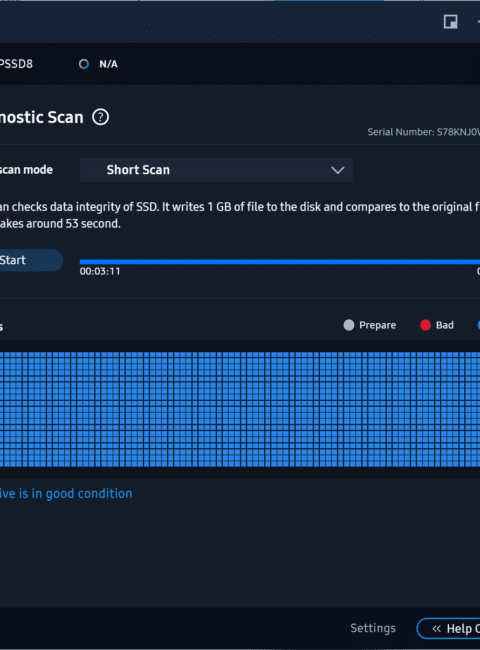Click the circle indicator beside N/A
Image resolution: width=480 pixels, height=650 pixels.
click(x=84, y=64)
